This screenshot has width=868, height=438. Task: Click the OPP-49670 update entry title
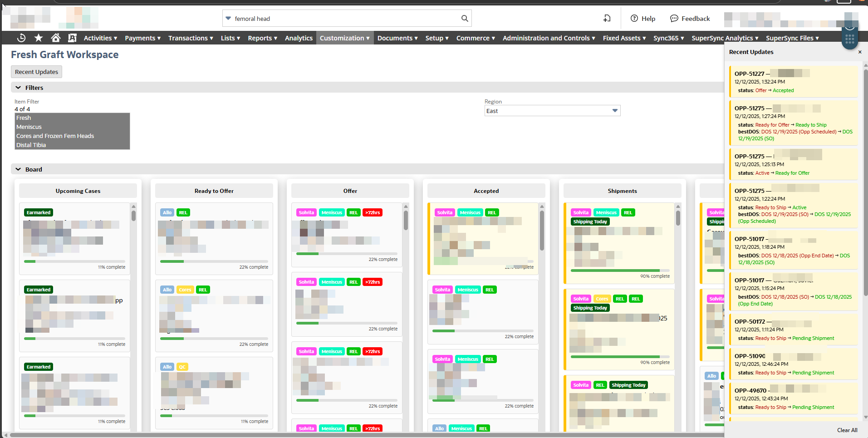coord(750,390)
